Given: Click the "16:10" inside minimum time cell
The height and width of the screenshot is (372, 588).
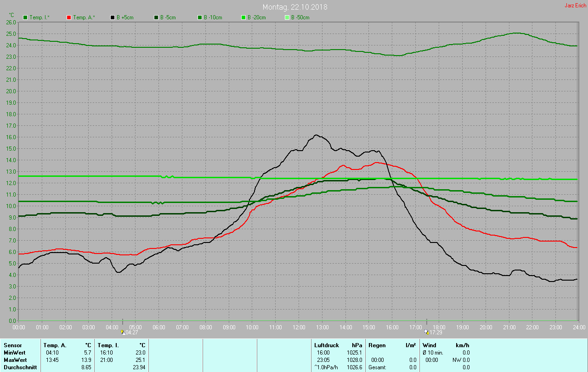Looking at the screenshot, I should click(107, 352).
